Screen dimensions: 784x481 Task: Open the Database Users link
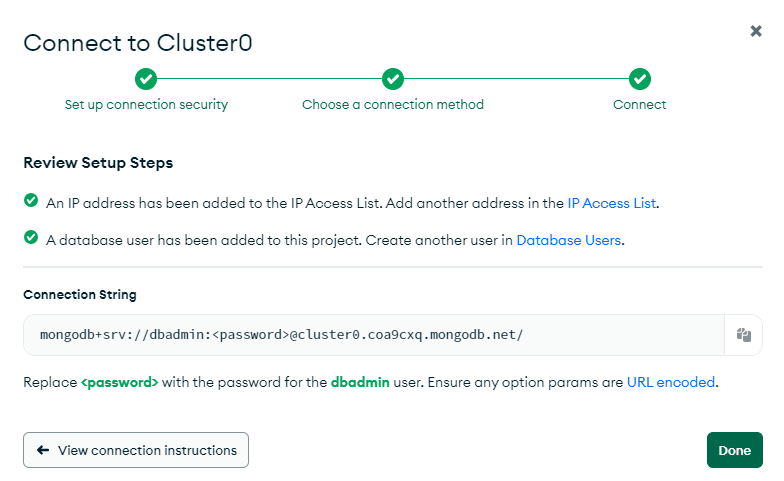pyautogui.click(x=568, y=240)
